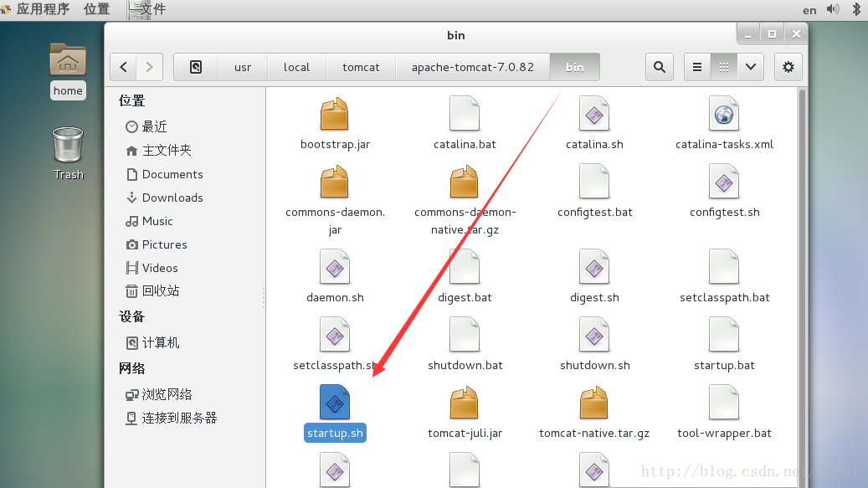
Task: Go forward with the right arrow button
Action: point(150,67)
